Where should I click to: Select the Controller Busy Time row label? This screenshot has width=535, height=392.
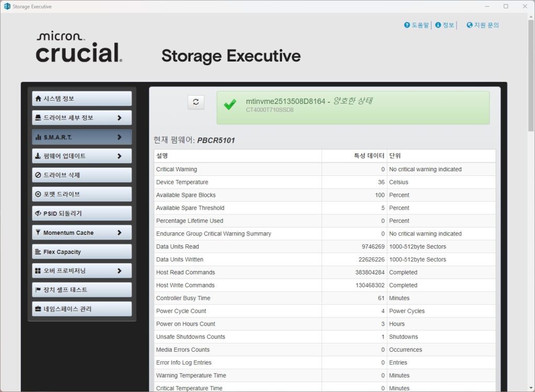point(183,298)
